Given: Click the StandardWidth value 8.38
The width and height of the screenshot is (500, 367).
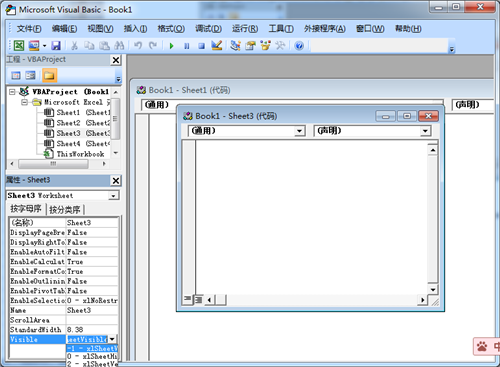Looking at the screenshot, I should pyautogui.click(x=92, y=330).
